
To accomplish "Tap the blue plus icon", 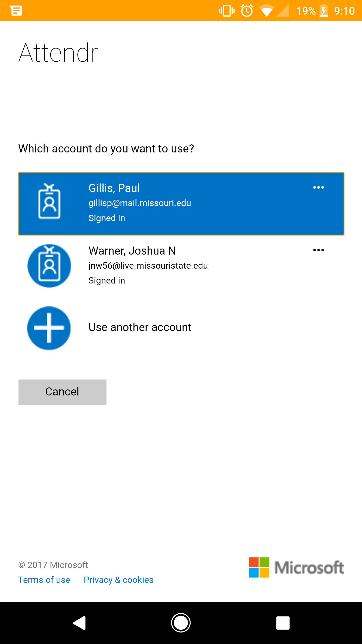I will coord(49,328).
